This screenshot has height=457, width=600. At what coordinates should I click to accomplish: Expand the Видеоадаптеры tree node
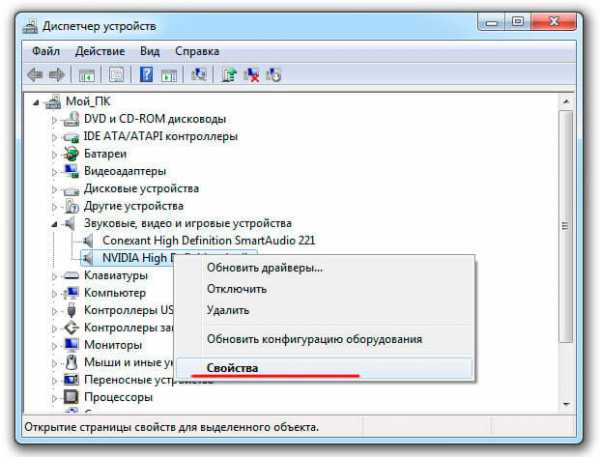[55, 171]
